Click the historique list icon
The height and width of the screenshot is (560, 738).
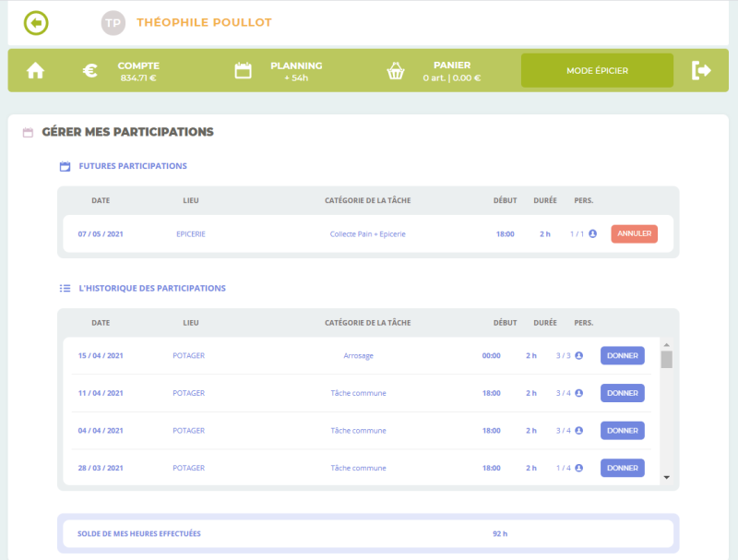tap(65, 288)
